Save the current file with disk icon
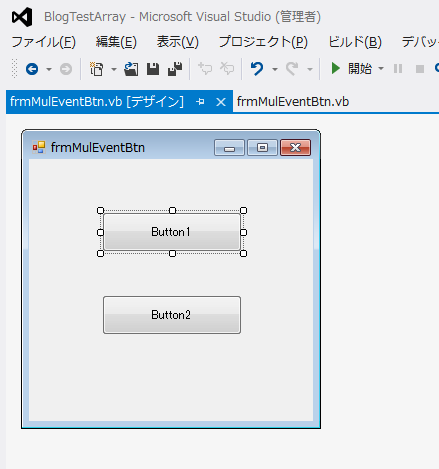 point(153,69)
